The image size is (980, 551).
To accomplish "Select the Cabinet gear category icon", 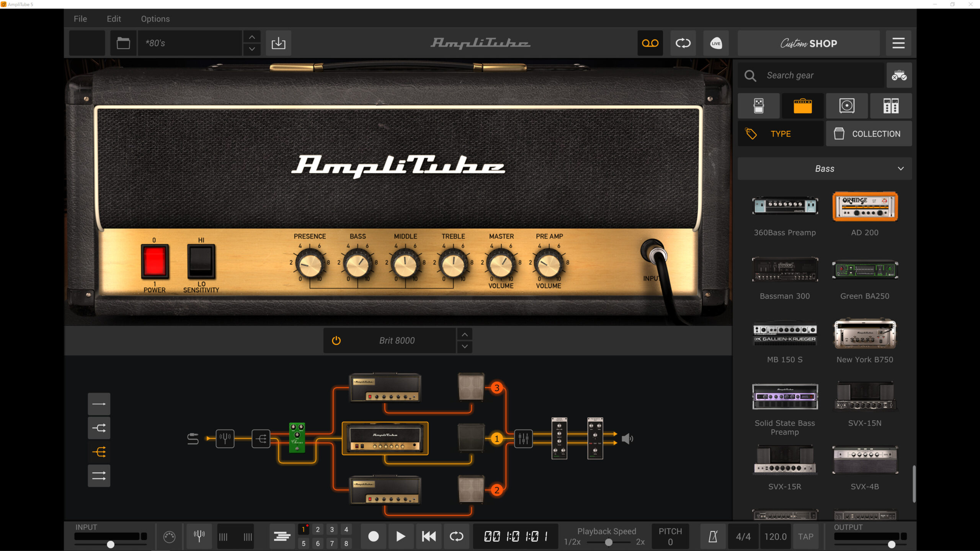I will coord(847,106).
